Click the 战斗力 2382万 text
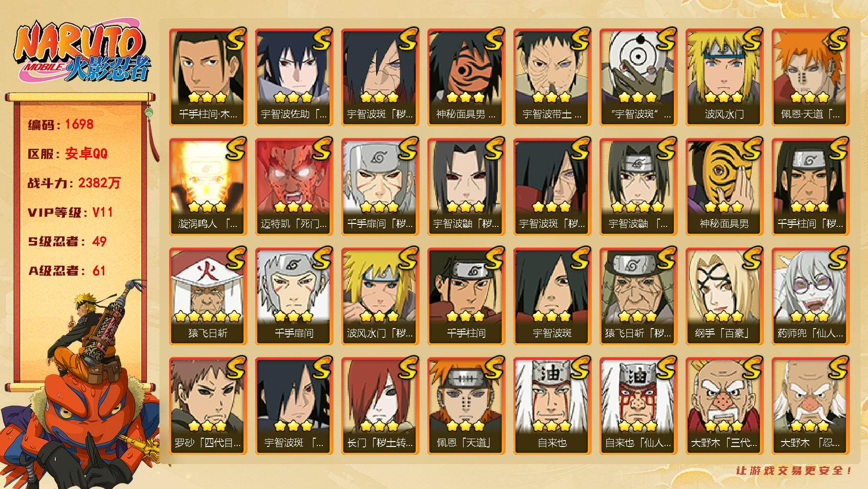 74,183
